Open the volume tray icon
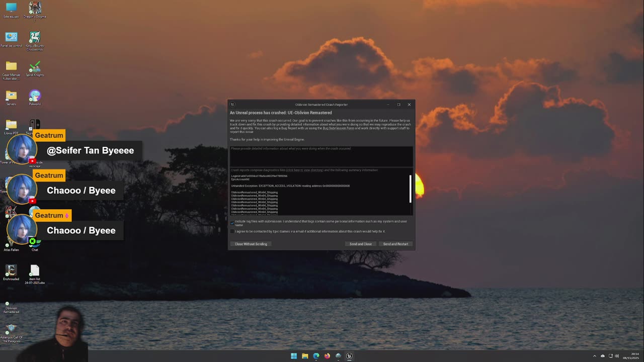Screen dimensions: 644x362 point(617,356)
